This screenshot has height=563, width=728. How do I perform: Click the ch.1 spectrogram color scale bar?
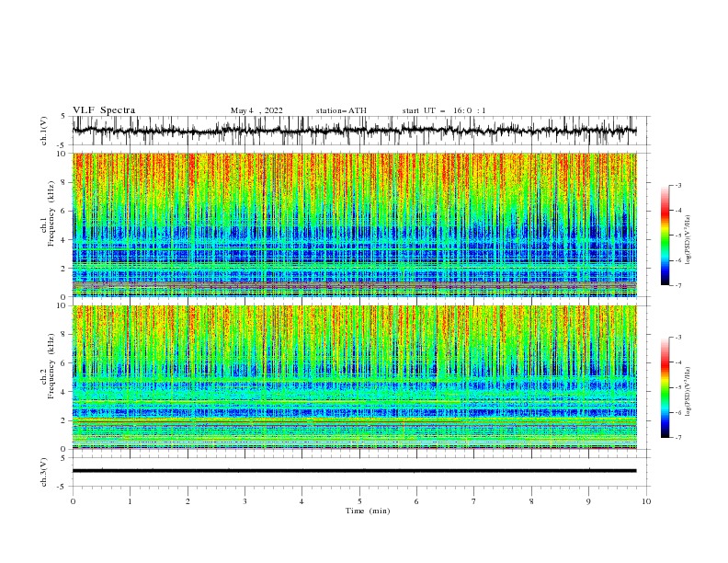tap(665, 236)
